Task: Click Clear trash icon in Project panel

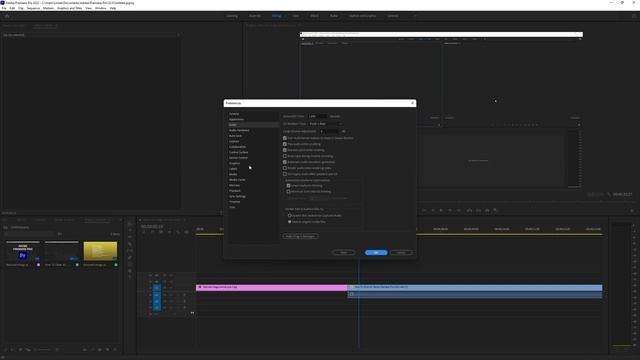Action: pyautogui.click(x=115, y=350)
